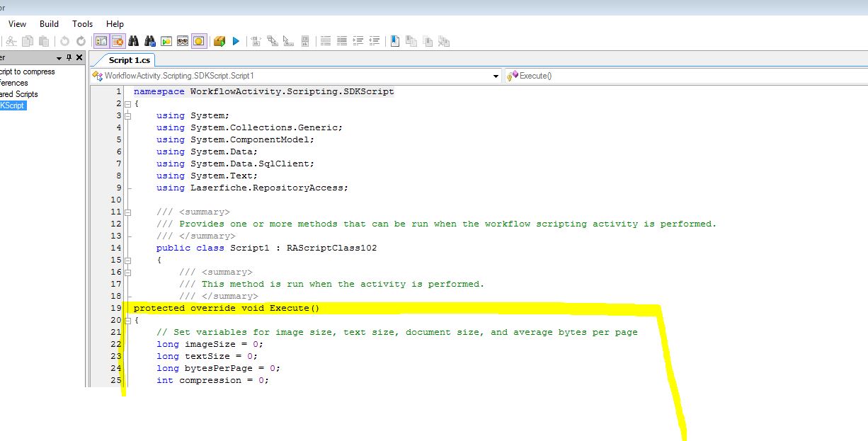Collapse the Execute method body at line 20
Image resolution: width=868 pixels, height=441 pixels.
pyautogui.click(x=127, y=321)
